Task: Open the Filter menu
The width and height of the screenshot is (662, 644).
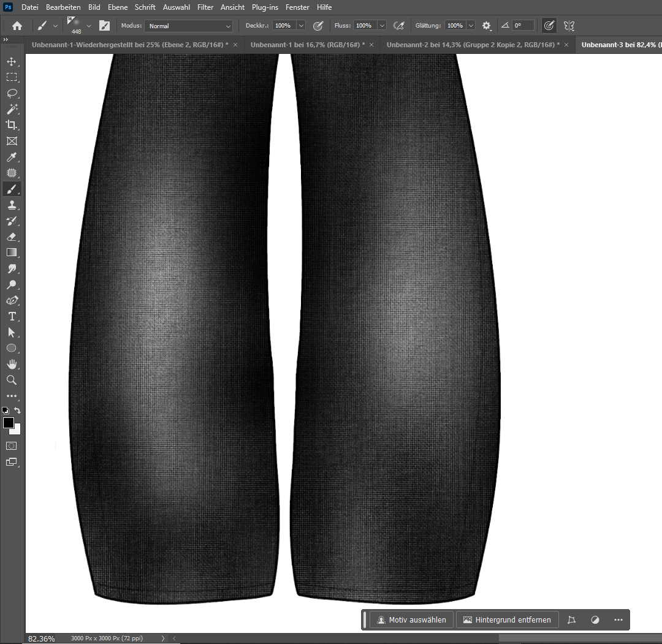Action: pos(205,7)
